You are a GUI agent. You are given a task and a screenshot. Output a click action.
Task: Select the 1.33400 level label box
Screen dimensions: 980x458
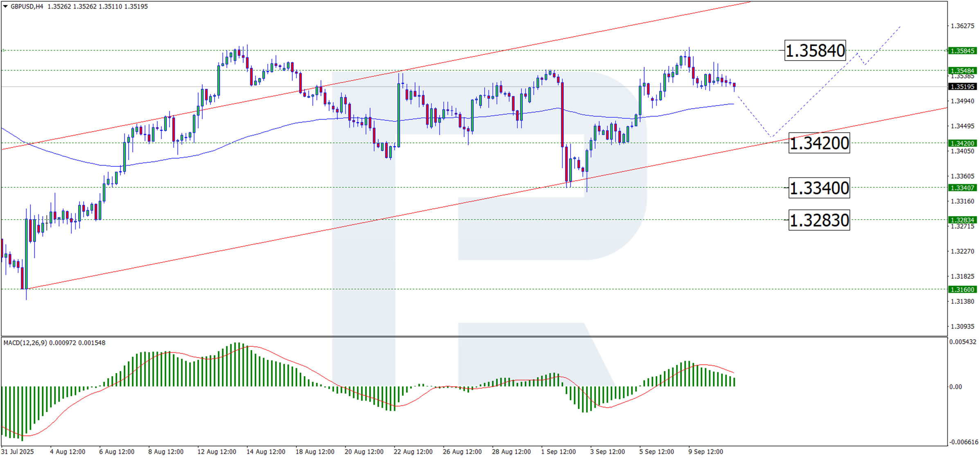pyautogui.click(x=819, y=188)
